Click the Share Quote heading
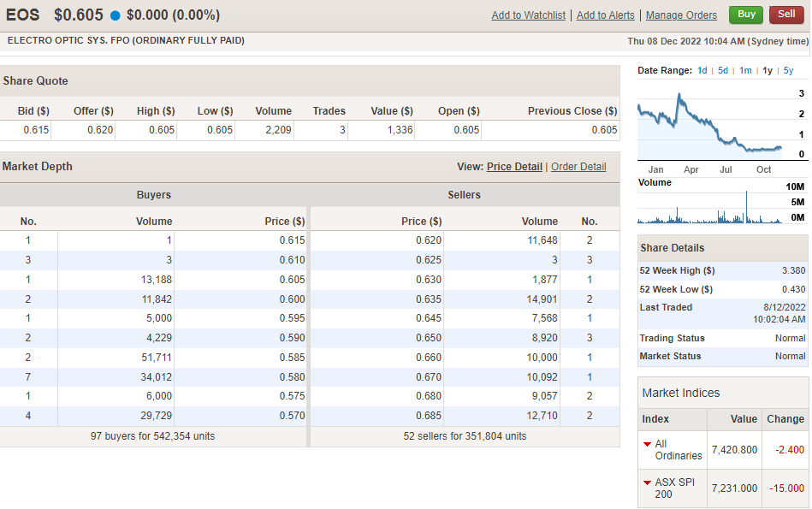The image size is (812, 509). tap(35, 80)
